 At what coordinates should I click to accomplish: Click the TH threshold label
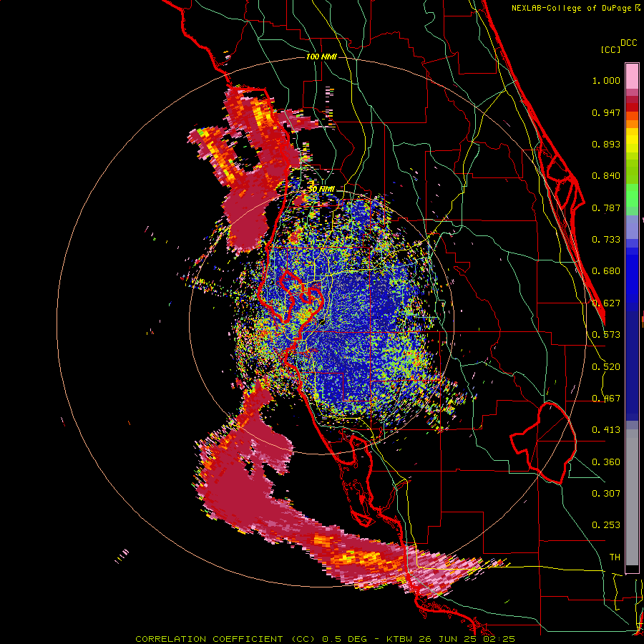coord(615,557)
